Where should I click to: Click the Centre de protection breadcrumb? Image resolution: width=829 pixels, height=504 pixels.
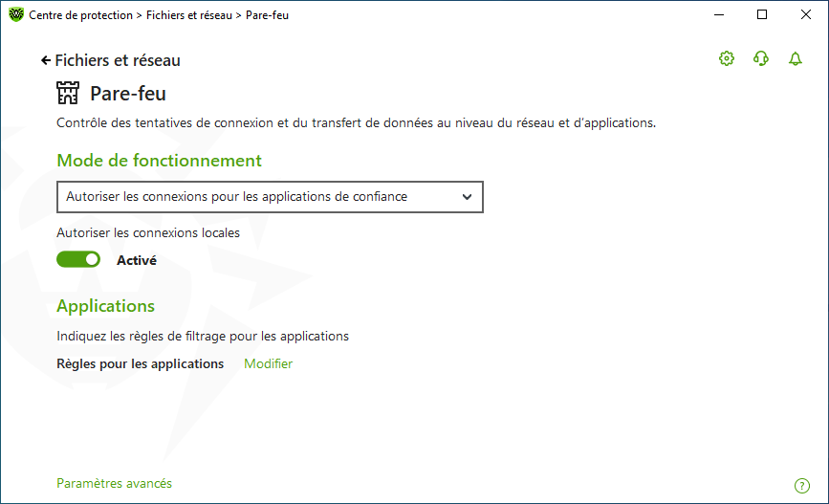(x=81, y=15)
